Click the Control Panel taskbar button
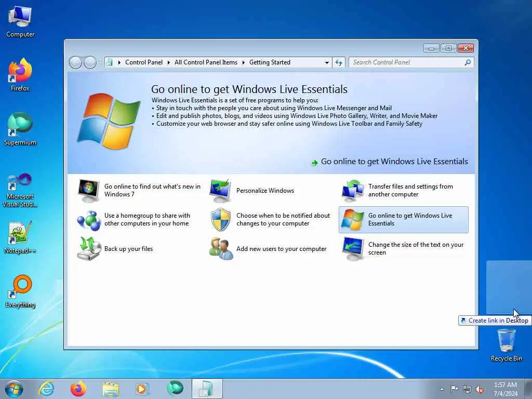This screenshot has height=399, width=532. click(x=207, y=389)
